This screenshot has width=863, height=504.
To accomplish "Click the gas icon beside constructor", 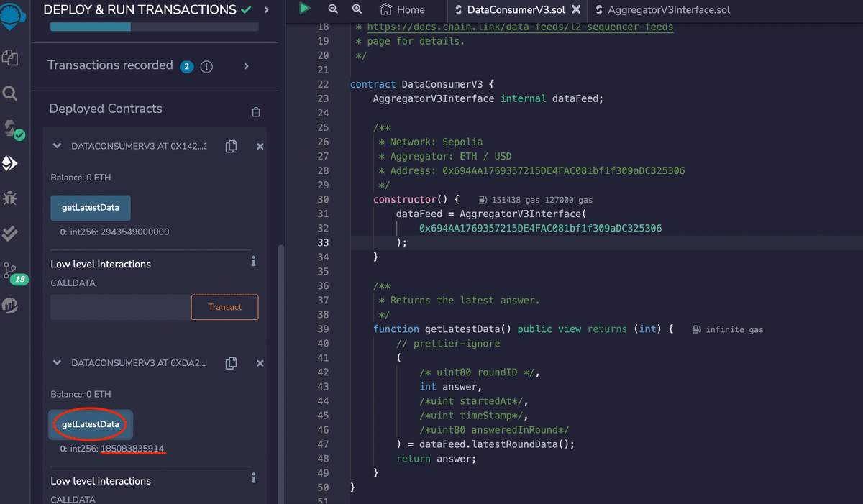I will click(x=483, y=200).
